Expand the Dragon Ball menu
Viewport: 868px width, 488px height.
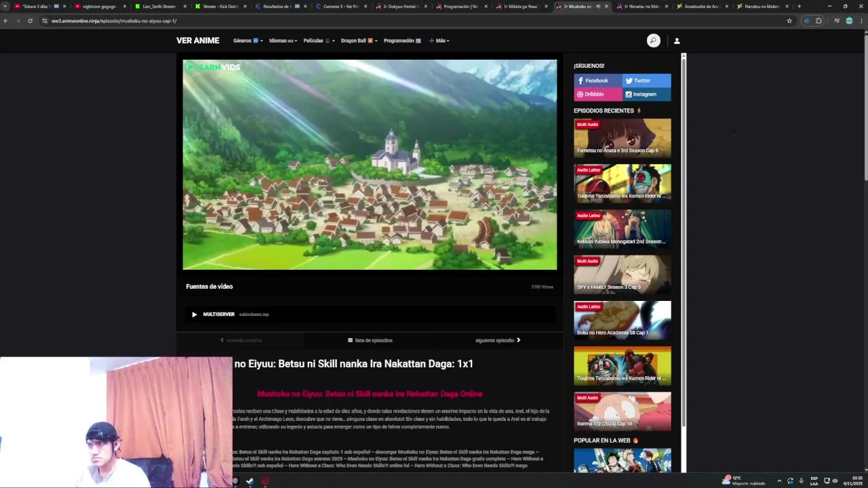coord(359,41)
